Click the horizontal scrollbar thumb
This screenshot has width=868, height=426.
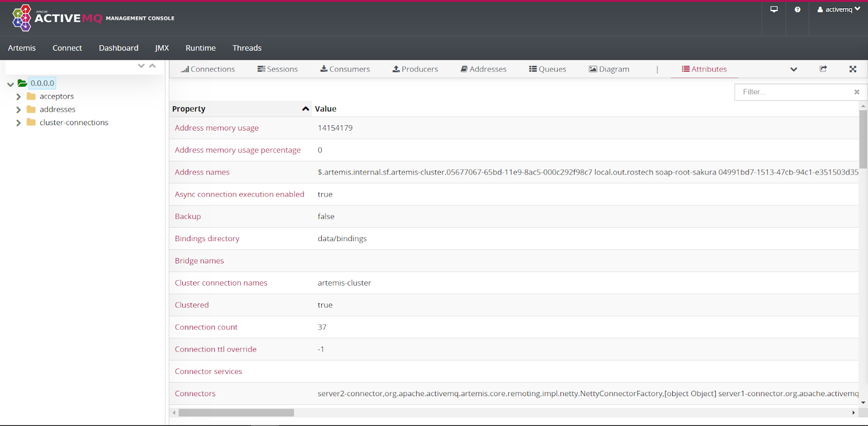[x=236, y=412]
